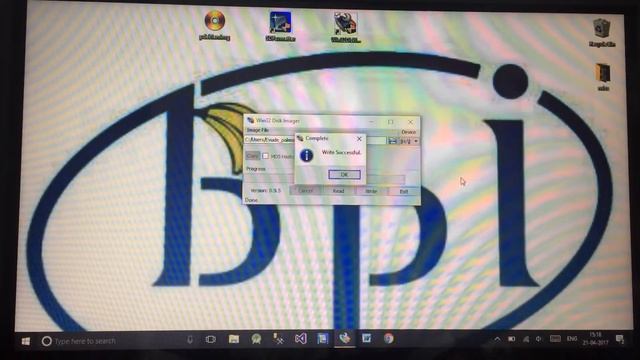The width and height of the screenshot is (640, 360).
Task: Click the Done status text
Action: point(251,200)
